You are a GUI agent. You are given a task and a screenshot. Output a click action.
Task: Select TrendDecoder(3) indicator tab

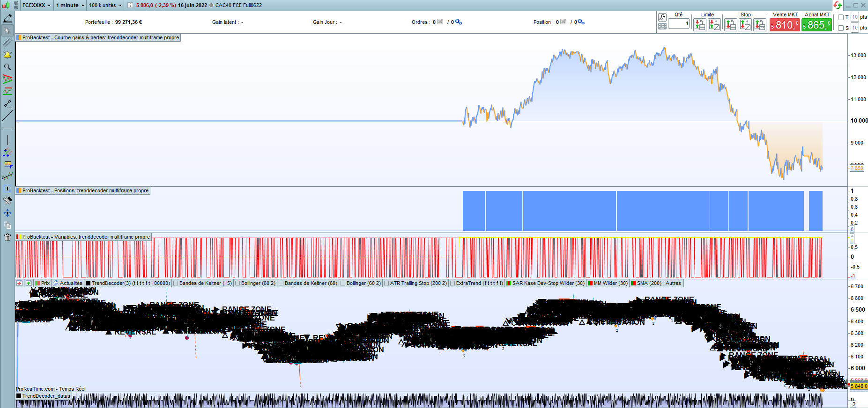pyautogui.click(x=128, y=283)
